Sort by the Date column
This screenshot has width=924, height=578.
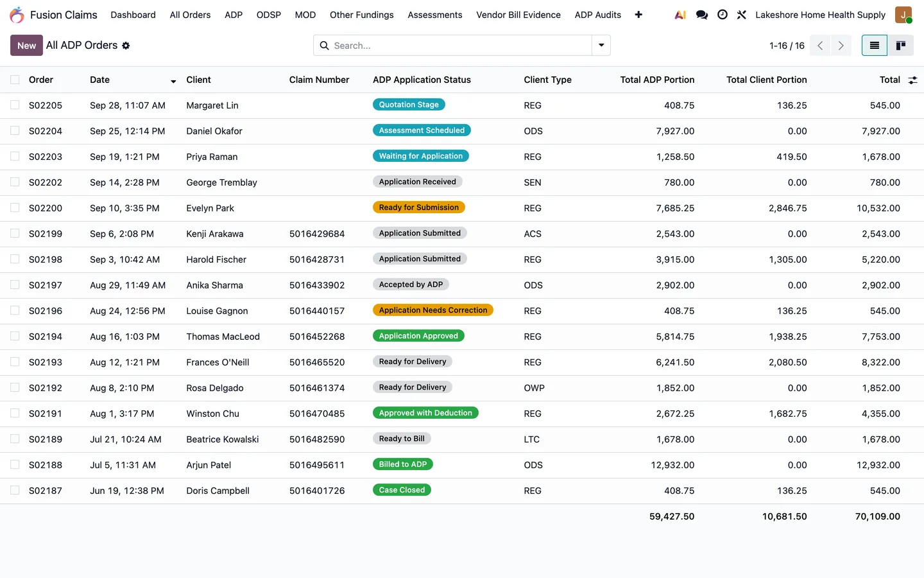click(x=99, y=80)
